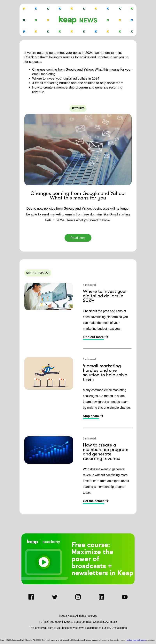Open the YouTube icon
This screenshot has height=644, width=156.
pyautogui.click(x=125, y=597)
